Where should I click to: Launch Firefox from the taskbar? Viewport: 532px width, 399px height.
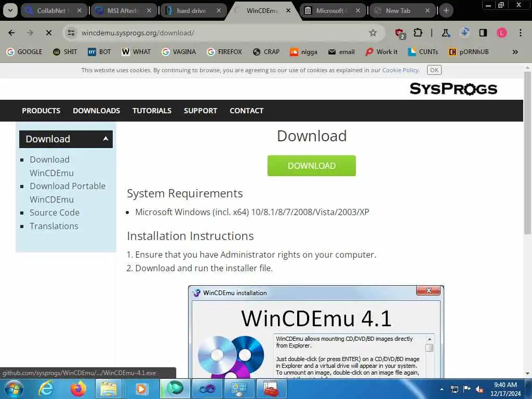point(78,389)
